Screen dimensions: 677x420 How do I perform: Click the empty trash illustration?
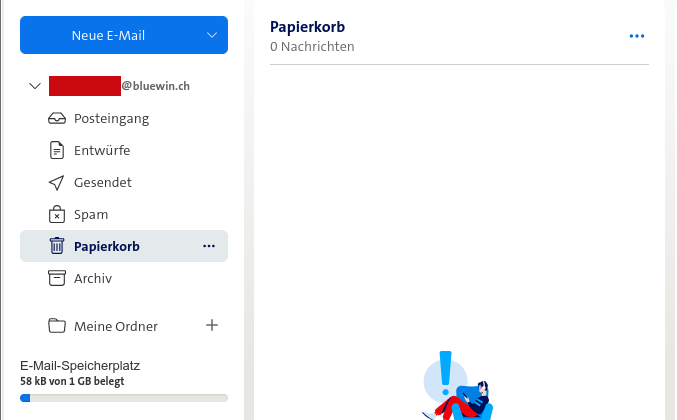[456, 388]
